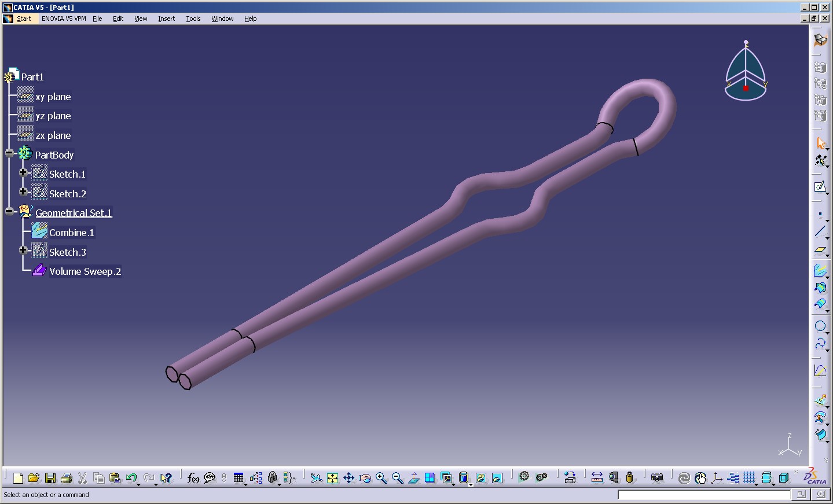
Task: Open the Undo history dropdown arrow
Action: 139,484
